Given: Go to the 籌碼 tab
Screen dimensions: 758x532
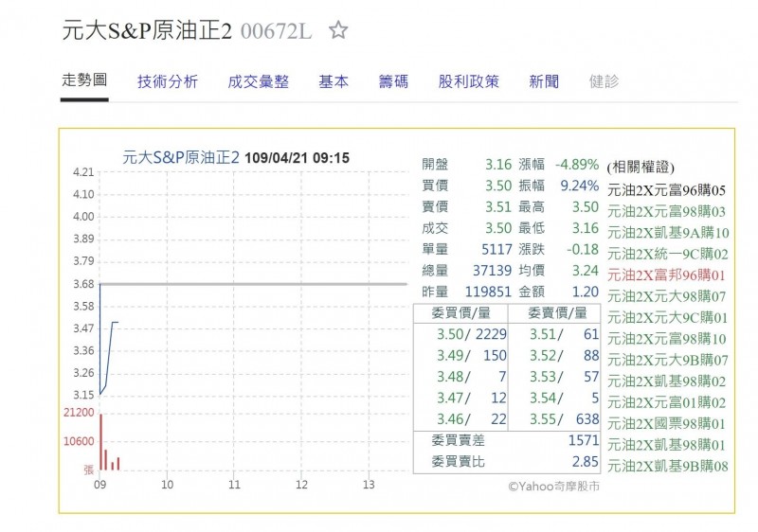Looking at the screenshot, I should (393, 81).
